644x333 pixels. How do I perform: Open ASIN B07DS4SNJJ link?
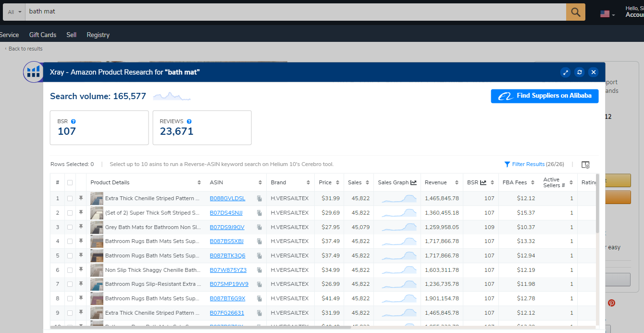[226, 213]
